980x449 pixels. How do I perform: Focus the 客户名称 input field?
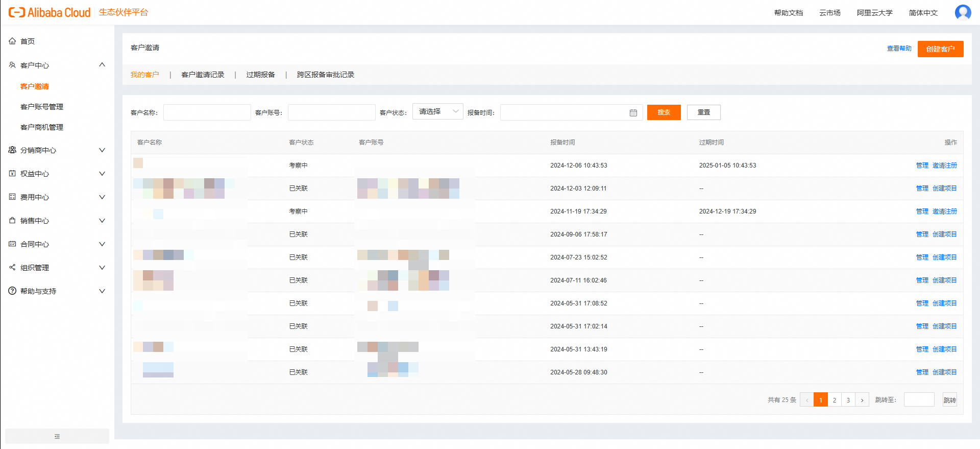[207, 112]
